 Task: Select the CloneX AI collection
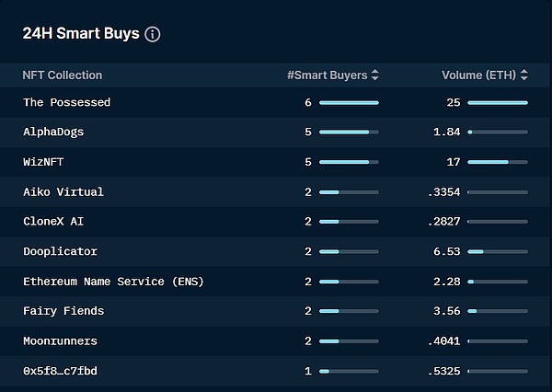(x=53, y=222)
